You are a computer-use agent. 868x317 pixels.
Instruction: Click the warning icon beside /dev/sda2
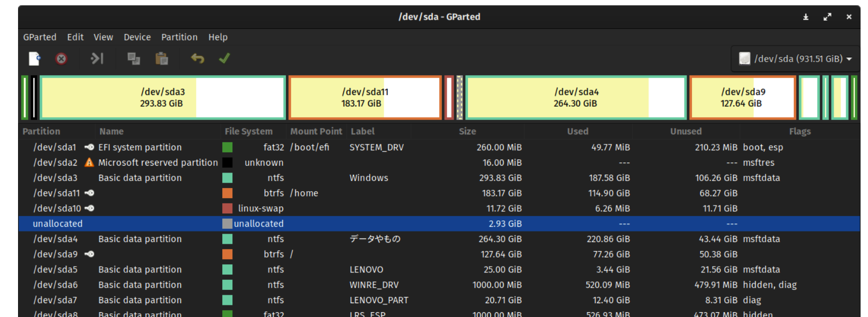tap(89, 162)
